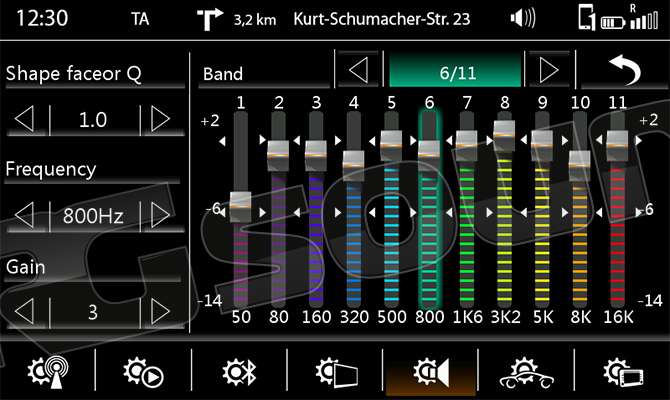Click the 3K2 band slider handle

coord(504,135)
